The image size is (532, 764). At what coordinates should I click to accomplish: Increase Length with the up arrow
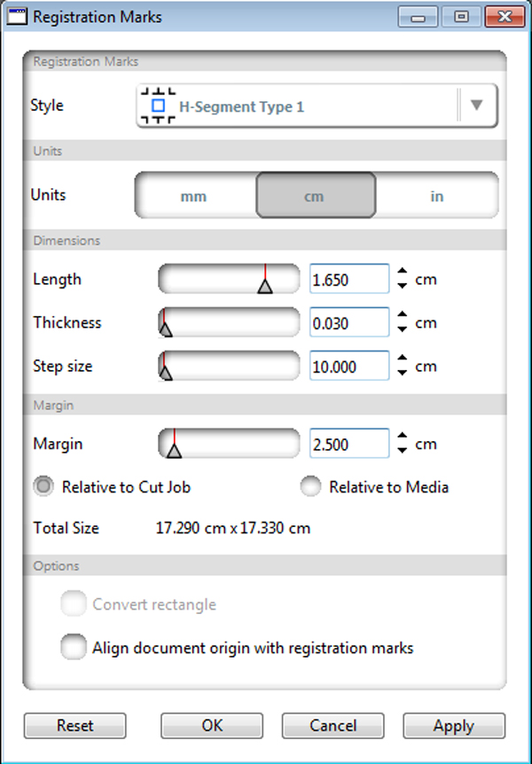point(403,273)
